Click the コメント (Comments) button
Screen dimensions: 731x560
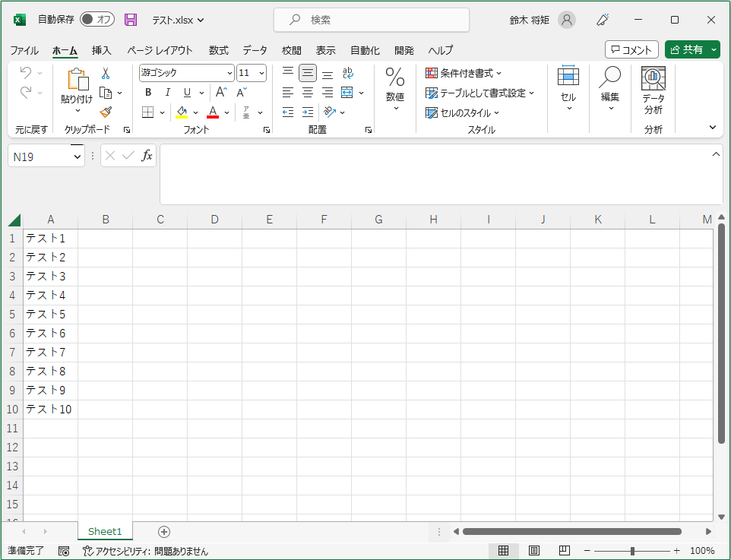pos(631,49)
